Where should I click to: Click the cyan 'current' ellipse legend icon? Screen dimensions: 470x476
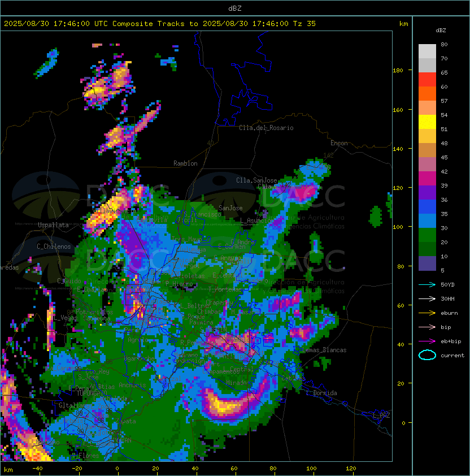427,355
